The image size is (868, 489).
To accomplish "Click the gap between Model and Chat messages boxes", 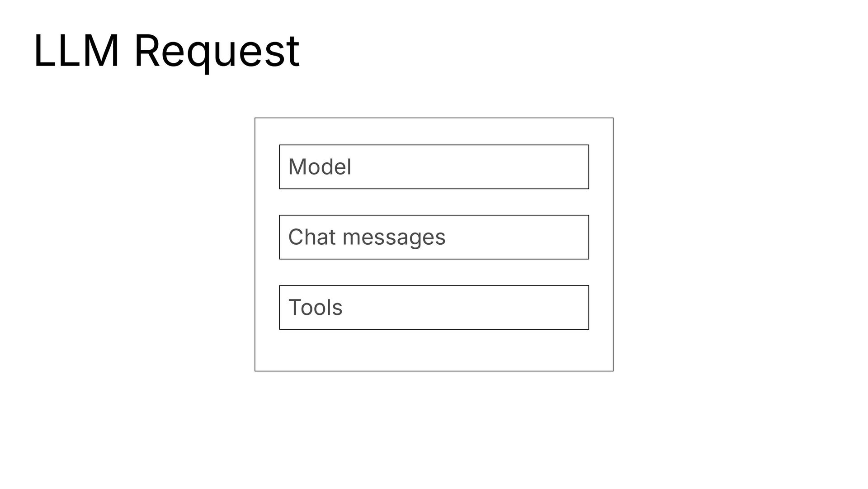I will tap(434, 202).
